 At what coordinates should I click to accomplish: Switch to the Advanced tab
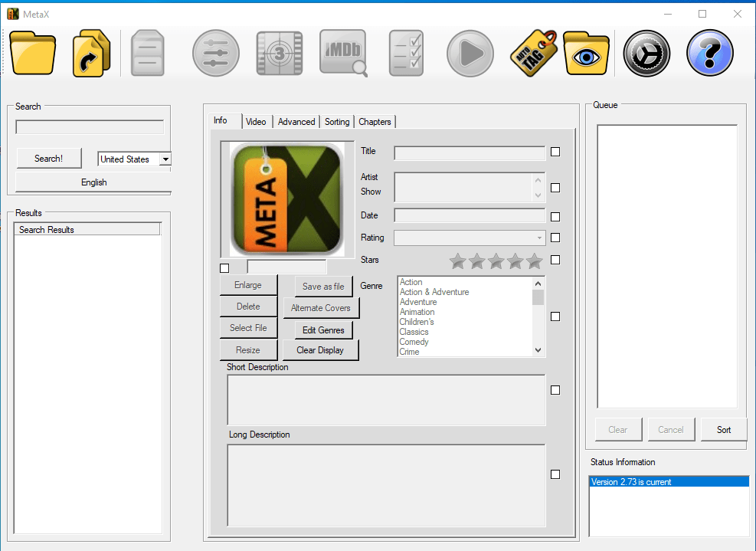click(296, 122)
